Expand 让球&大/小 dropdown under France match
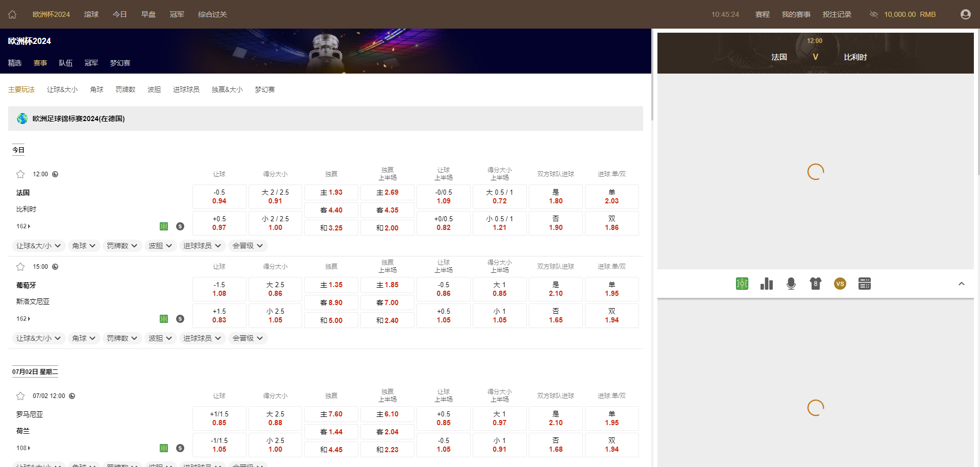The height and width of the screenshot is (467, 980). (x=38, y=246)
